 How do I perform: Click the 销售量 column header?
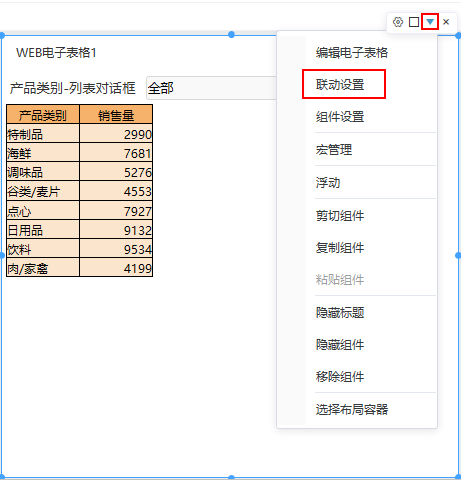[116, 114]
